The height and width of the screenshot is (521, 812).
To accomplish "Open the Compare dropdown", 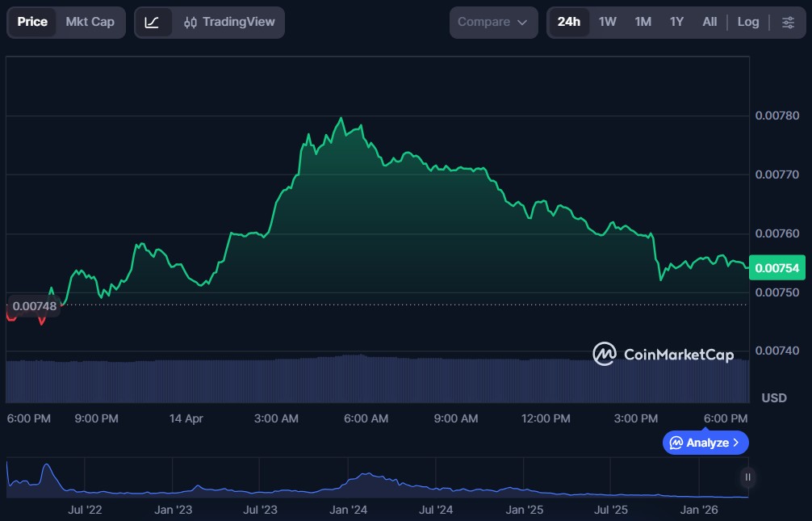I will (x=492, y=22).
